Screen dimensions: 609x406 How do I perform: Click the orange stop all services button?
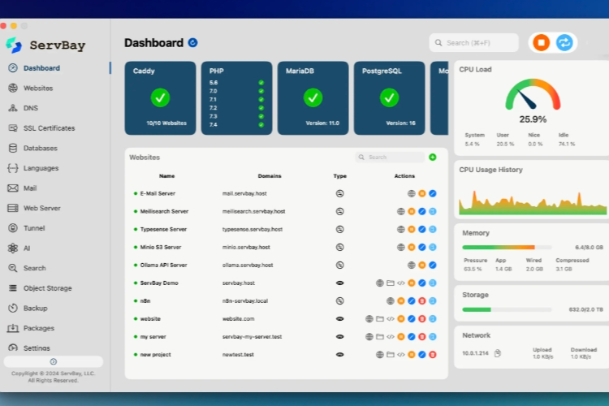[x=541, y=42]
